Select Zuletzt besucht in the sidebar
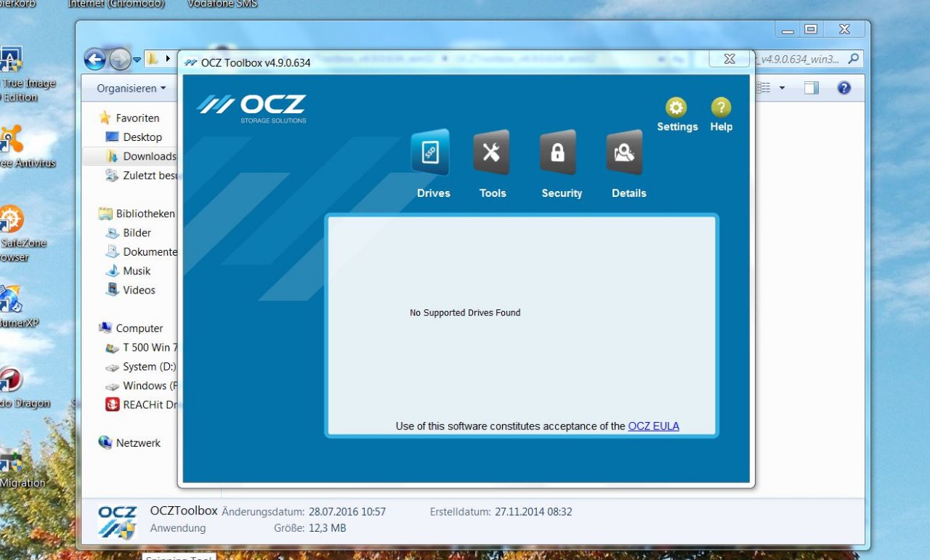The height and width of the screenshot is (560, 930). pyautogui.click(x=149, y=175)
